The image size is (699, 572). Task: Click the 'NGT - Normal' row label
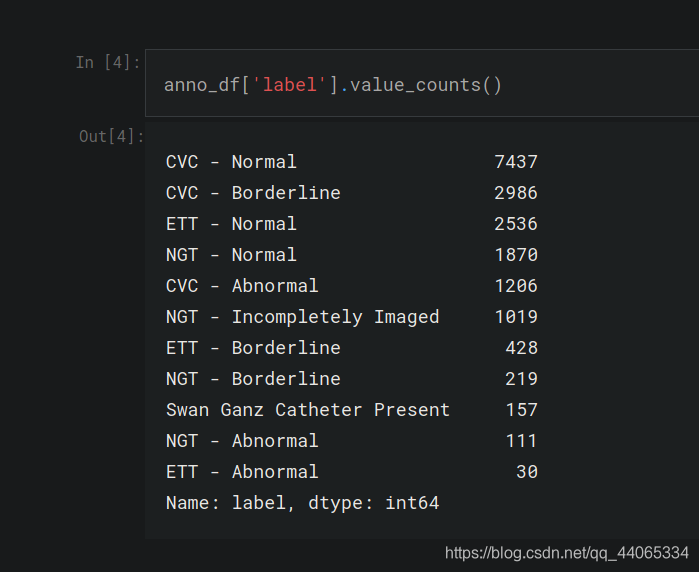pyautogui.click(x=231, y=255)
